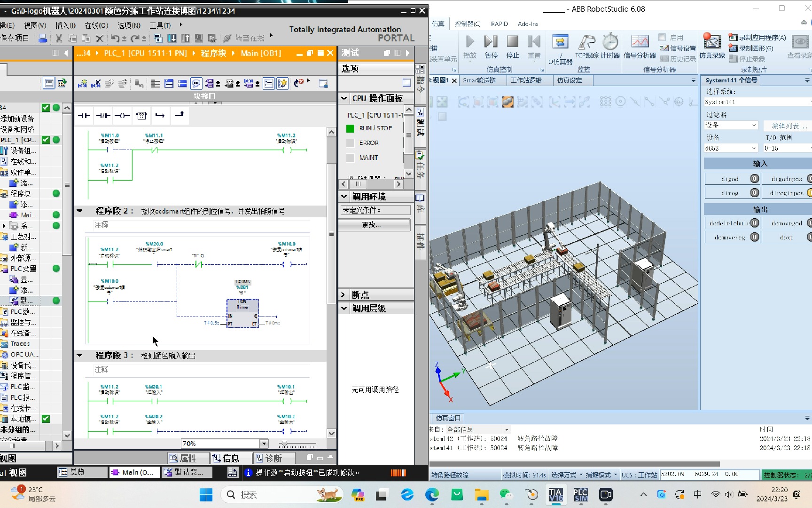This screenshot has height=508, width=812.
Task: Insert an output coil instruction
Action: pyautogui.click(x=122, y=115)
